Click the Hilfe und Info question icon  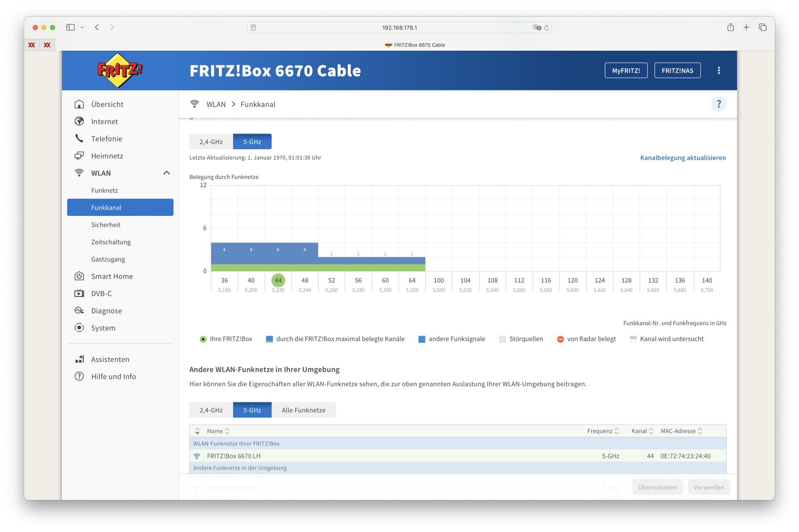[x=79, y=376]
